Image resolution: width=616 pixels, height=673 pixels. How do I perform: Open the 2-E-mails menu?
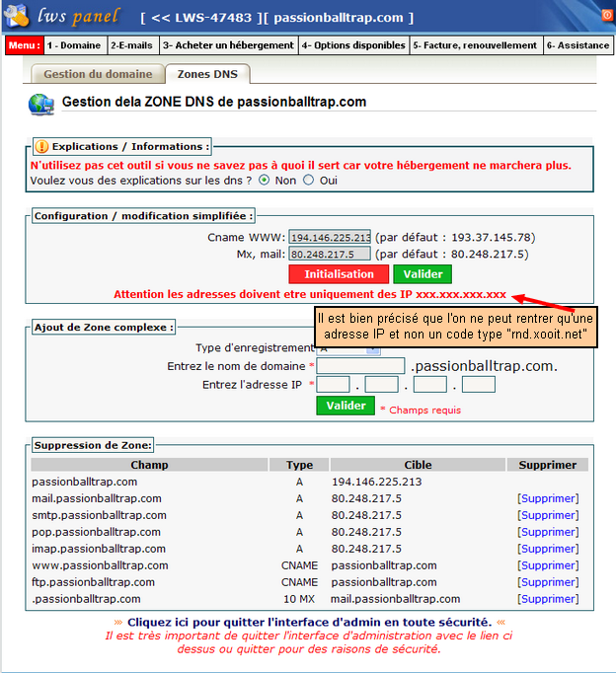[131, 45]
